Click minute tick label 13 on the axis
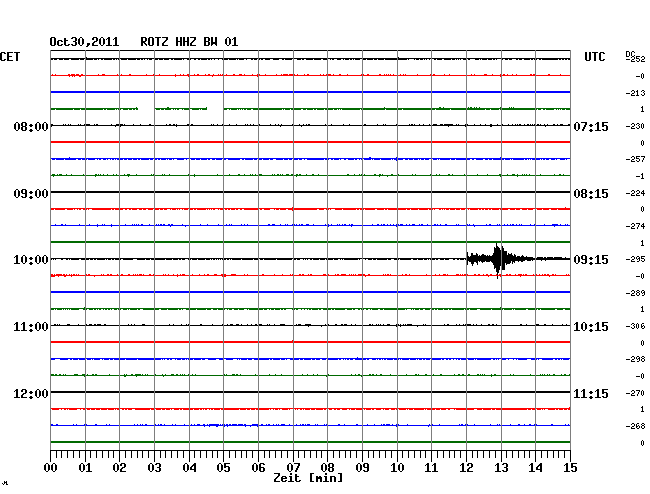Viewport: 650px width, 494px height. tap(501, 467)
